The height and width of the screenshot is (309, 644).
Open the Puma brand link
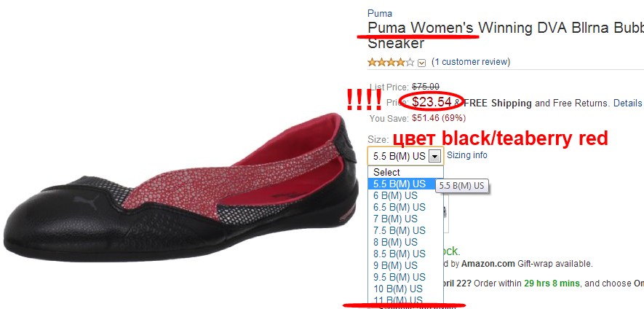point(380,13)
